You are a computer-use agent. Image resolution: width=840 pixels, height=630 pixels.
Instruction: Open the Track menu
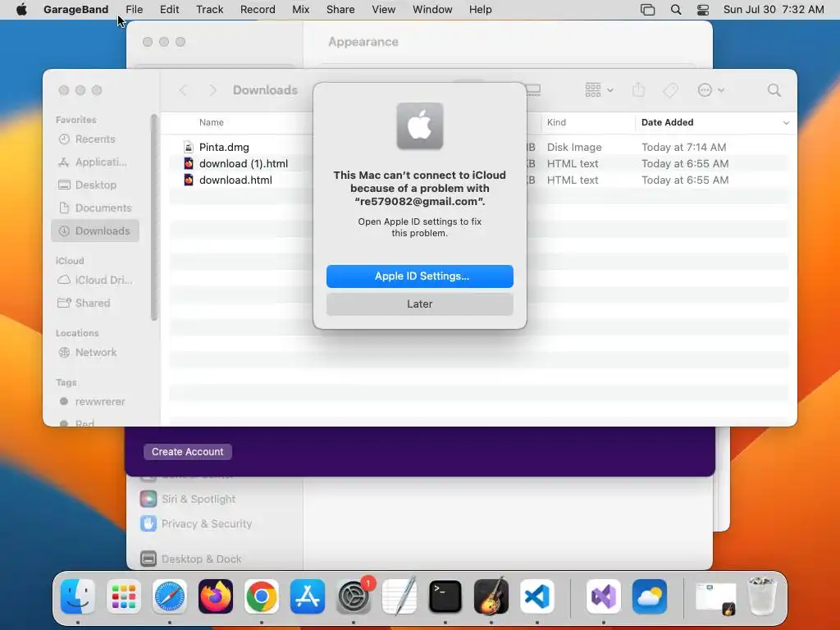[209, 9]
